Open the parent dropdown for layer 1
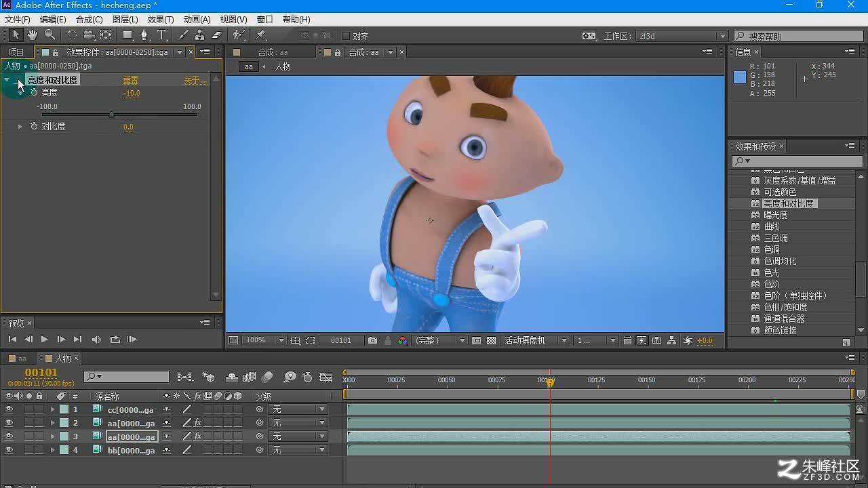This screenshot has height=488, width=868. [x=298, y=409]
